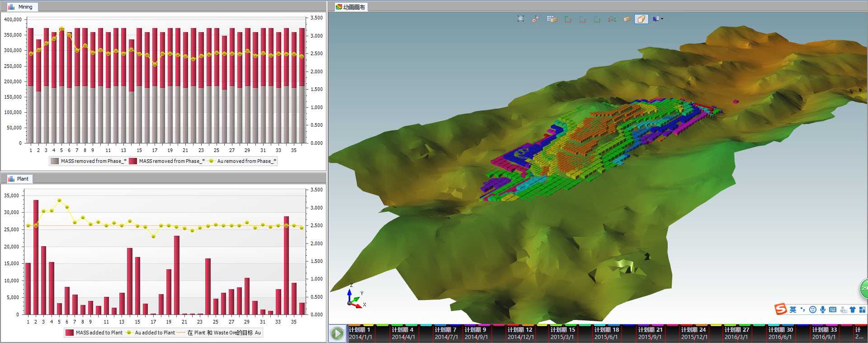
Task: Open the Sogou emoji smiley panel
Action: 813,310
